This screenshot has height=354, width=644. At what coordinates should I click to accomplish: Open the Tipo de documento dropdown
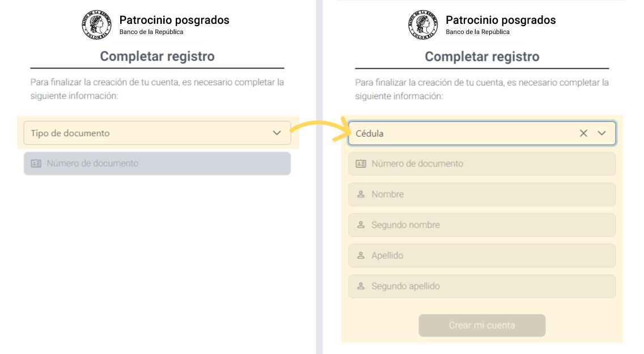(156, 133)
